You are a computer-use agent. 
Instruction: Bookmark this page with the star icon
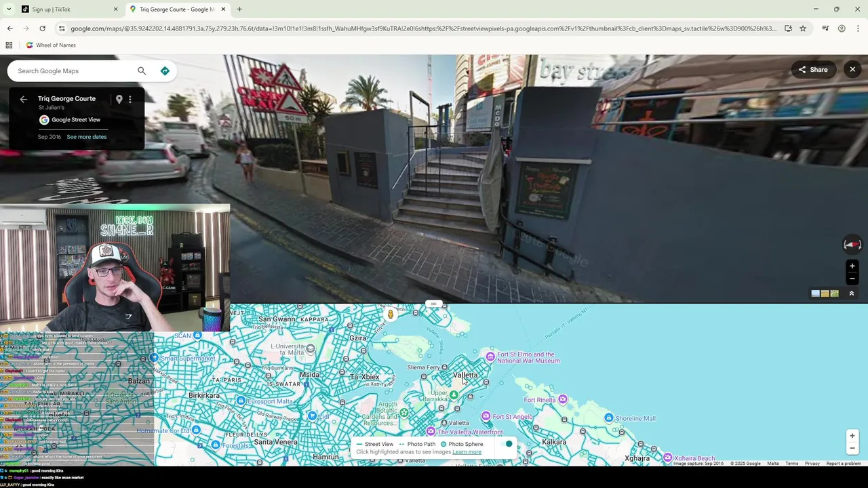click(x=803, y=28)
